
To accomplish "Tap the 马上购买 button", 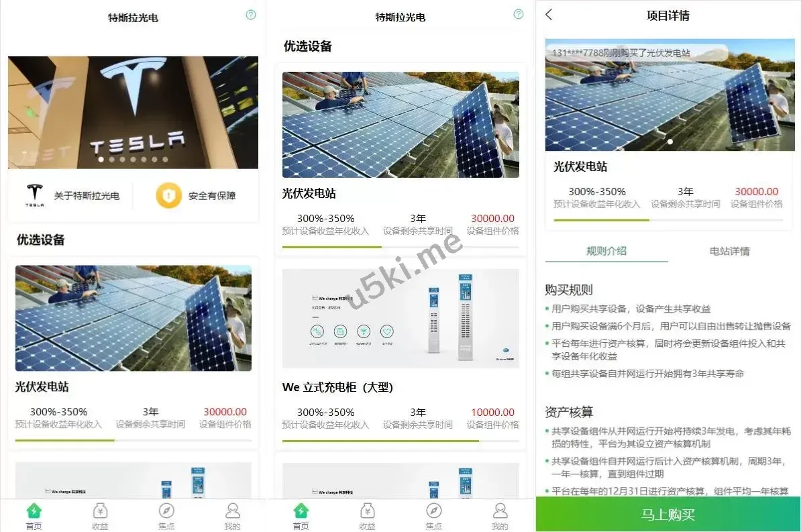I will (667, 514).
